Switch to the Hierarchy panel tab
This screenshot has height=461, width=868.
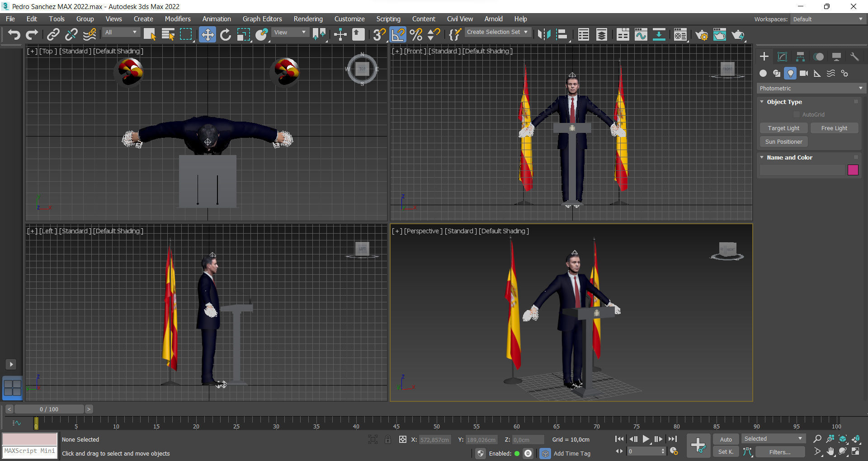tap(800, 56)
